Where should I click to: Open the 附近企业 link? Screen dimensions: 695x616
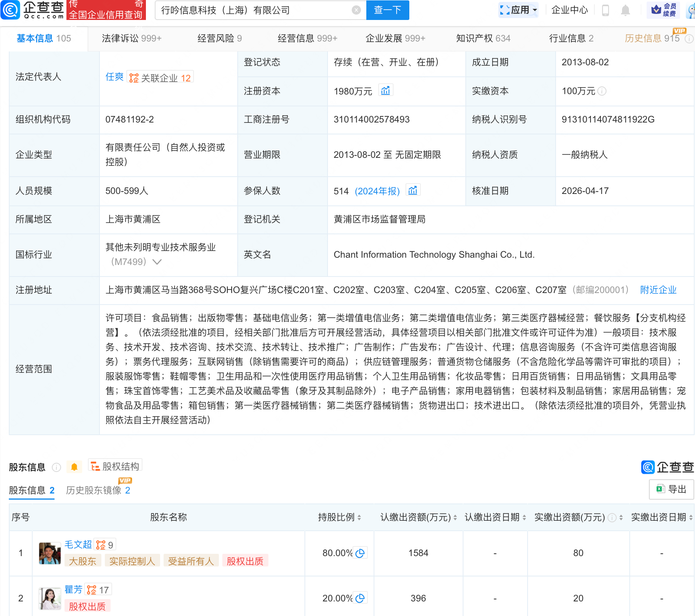click(658, 290)
